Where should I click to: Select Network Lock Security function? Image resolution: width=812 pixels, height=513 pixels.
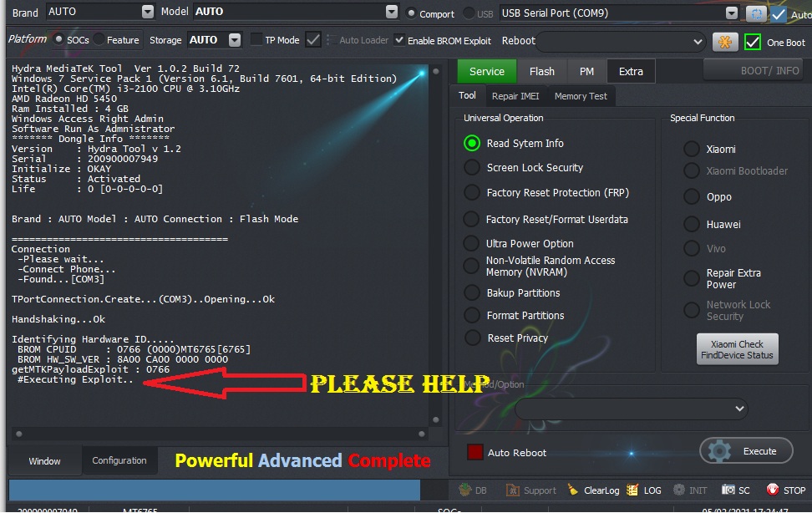pyautogui.click(x=692, y=311)
